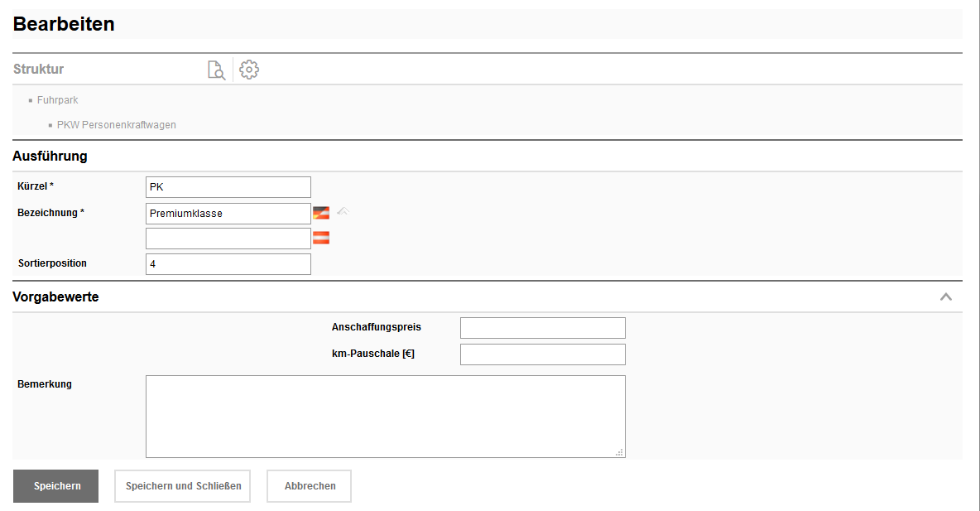Click the Anschaffungspreis input field
Viewport: 980px width, 511px height.
click(543, 328)
